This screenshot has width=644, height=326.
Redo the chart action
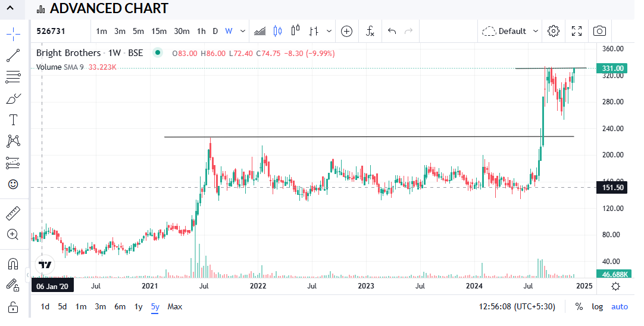(409, 31)
